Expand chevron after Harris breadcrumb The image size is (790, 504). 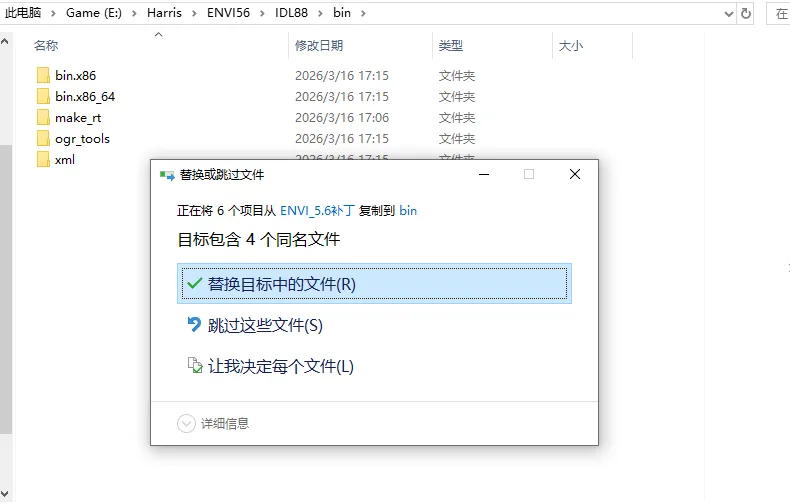[194, 14]
